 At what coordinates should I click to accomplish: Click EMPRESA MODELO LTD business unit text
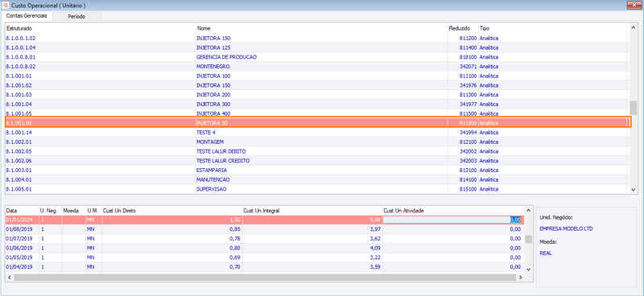pyautogui.click(x=567, y=228)
